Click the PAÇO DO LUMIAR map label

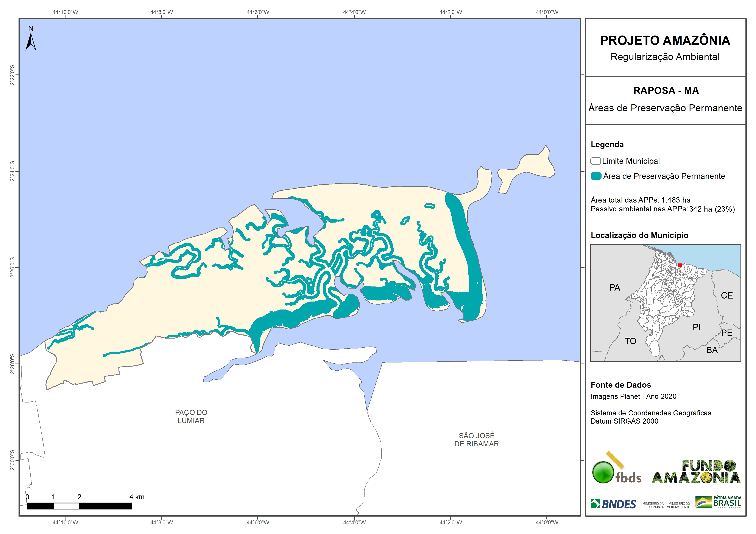(191, 416)
